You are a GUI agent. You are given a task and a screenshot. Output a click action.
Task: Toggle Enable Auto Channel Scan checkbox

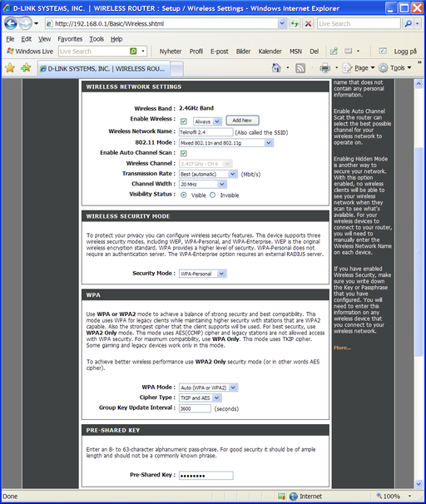point(184,153)
